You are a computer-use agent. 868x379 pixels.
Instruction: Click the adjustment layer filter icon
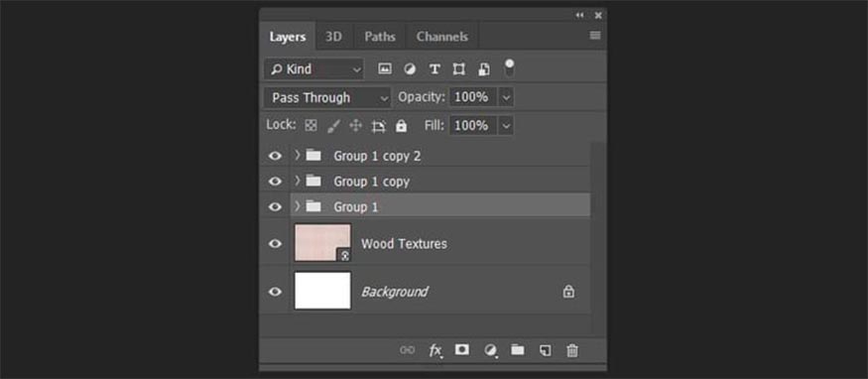(x=410, y=68)
